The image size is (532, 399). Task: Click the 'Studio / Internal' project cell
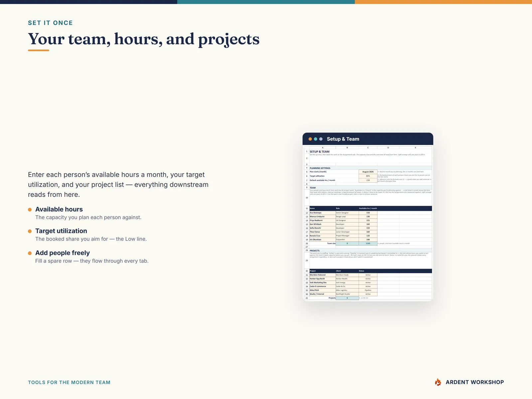pyautogui.click(x=323, y=294)
